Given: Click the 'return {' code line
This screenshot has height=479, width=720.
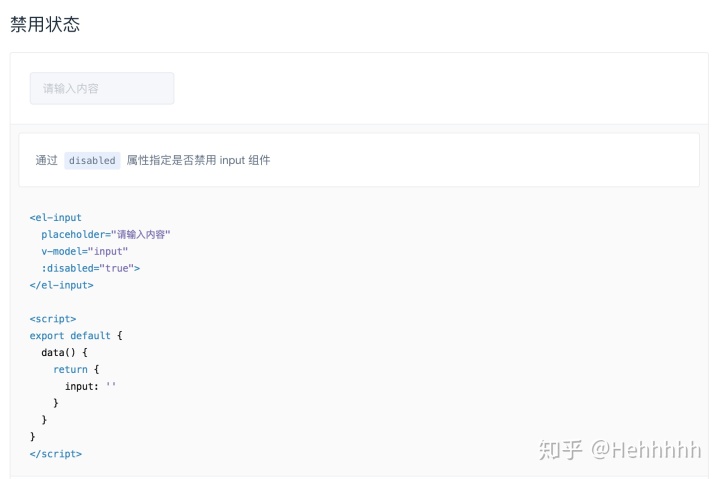Looking at the screenshot, I should coord(76,369).
